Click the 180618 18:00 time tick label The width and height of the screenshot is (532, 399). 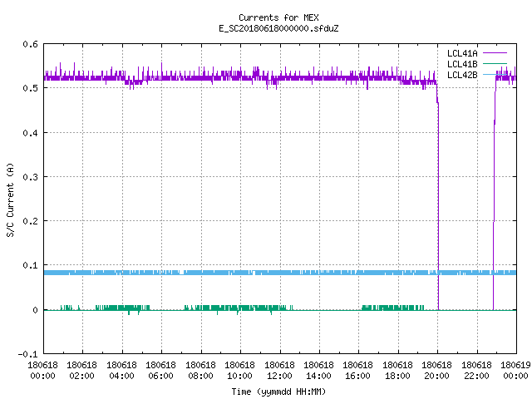[x=397, y=371]
